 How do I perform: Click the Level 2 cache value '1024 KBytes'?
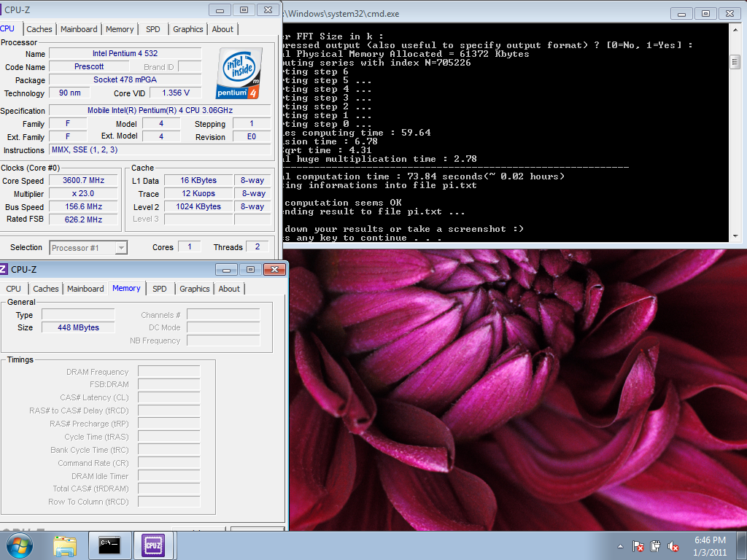point(198,206)
